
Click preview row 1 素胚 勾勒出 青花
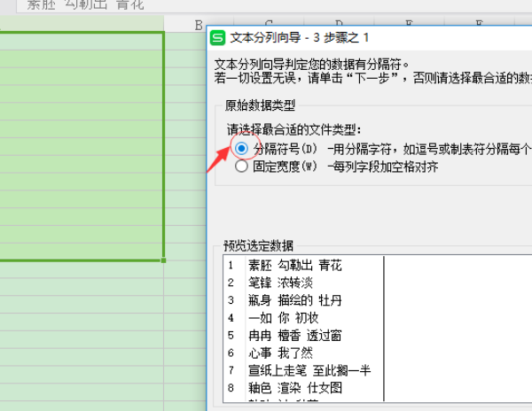pyautogui.click(x=295, y=266)
